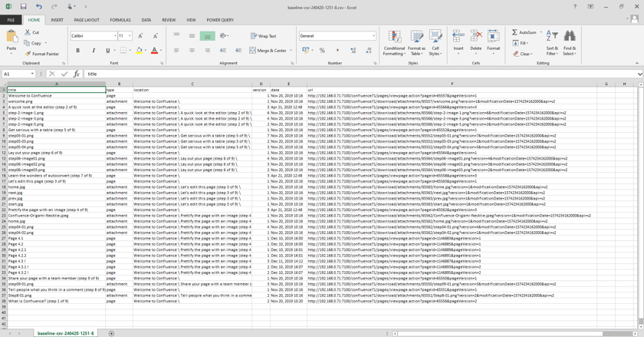Center text horizontally
The height and width of the screenshot is (337, 644).
(192, 50)
